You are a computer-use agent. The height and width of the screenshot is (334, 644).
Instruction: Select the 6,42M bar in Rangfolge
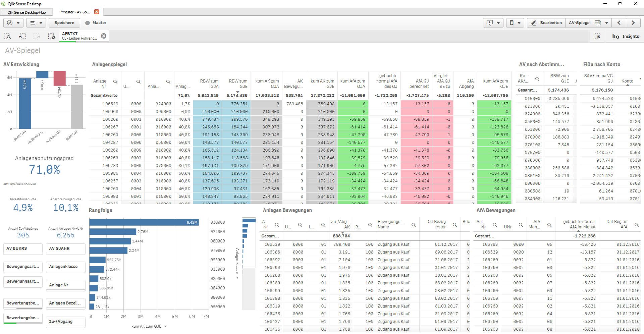tap(144, 222)
